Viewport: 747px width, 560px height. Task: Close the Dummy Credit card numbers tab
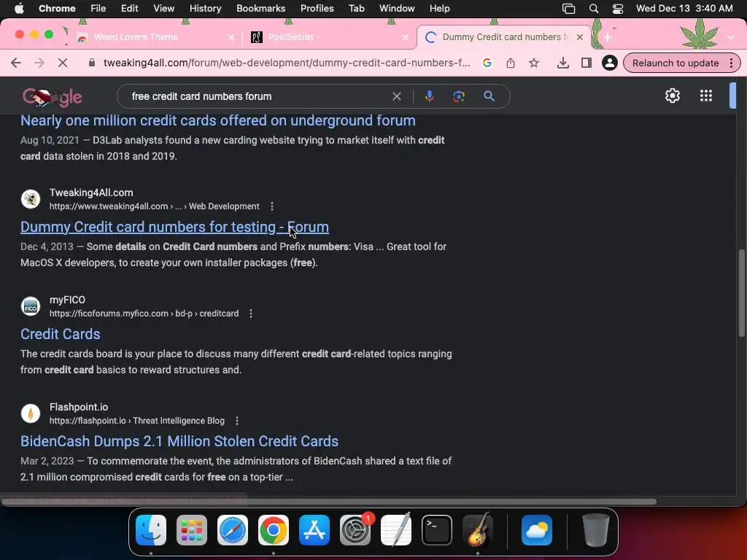click(580, 37)
